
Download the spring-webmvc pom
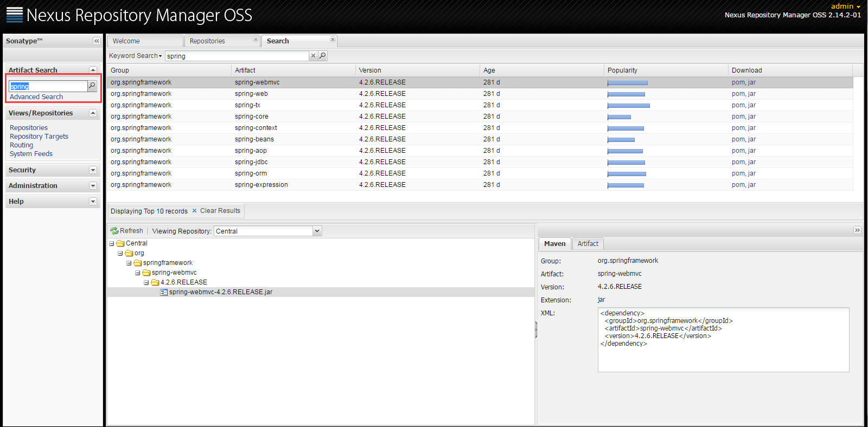point(738,82)
